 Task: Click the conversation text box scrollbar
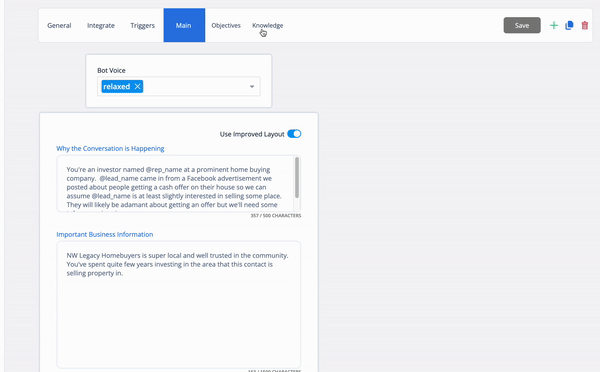click(297, 178)
